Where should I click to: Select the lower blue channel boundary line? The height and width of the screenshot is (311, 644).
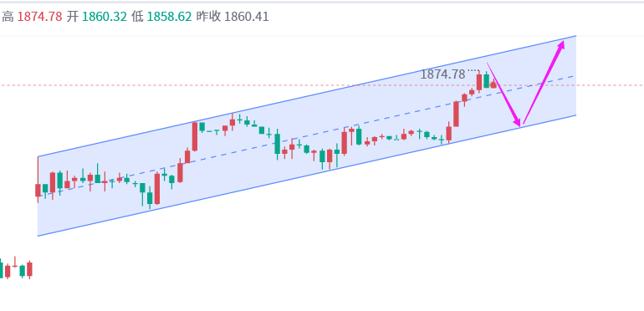[307, 176]
